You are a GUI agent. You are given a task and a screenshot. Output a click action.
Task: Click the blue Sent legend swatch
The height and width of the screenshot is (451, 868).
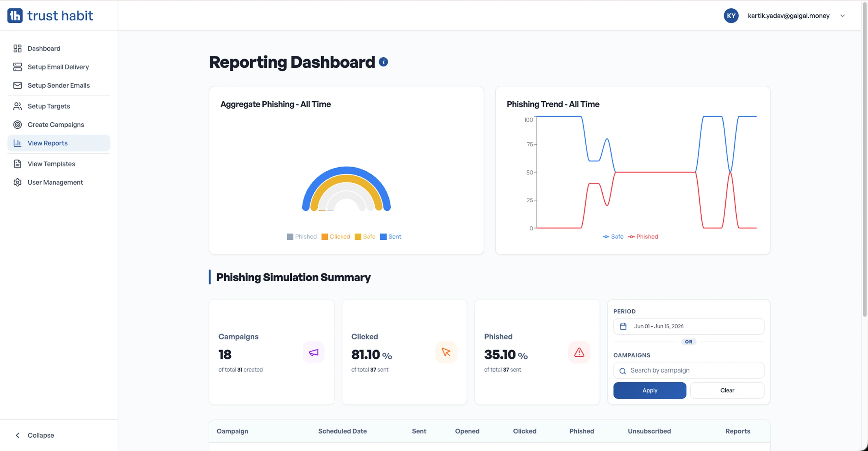[383, 237]
